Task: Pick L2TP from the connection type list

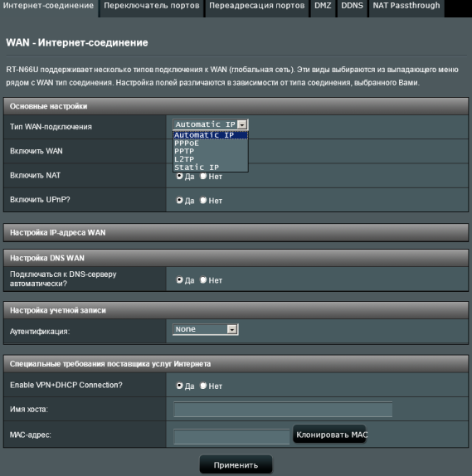Action: click(x=211, y=159)
